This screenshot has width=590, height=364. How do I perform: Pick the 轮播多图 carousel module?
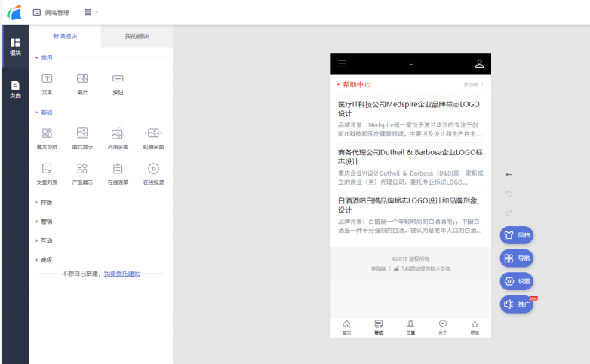[153, 133]
